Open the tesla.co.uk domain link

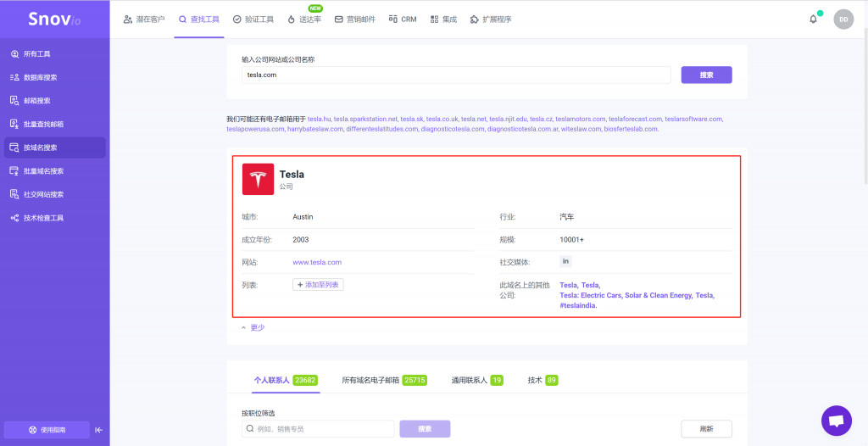[x=442, y=119]
